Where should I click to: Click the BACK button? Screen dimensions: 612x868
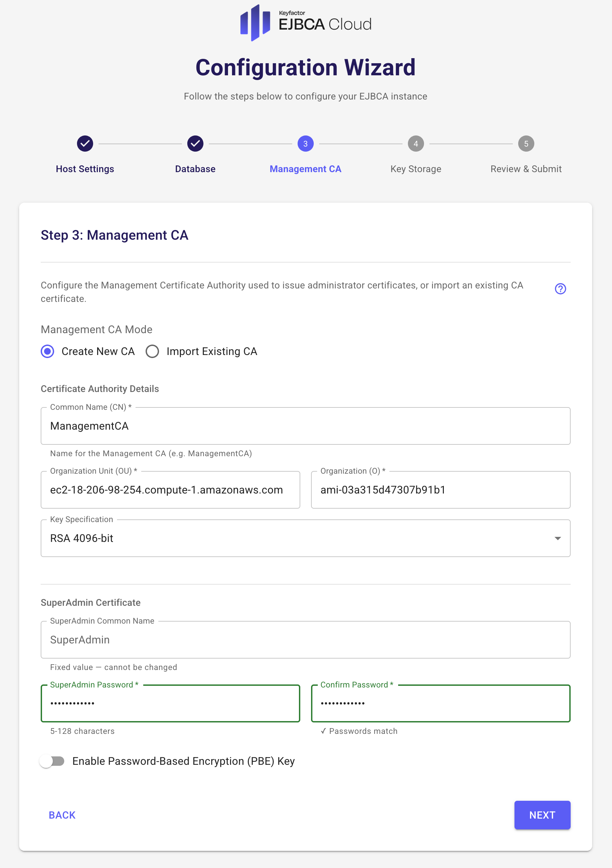pyautogui.click(x=62, y=815)
